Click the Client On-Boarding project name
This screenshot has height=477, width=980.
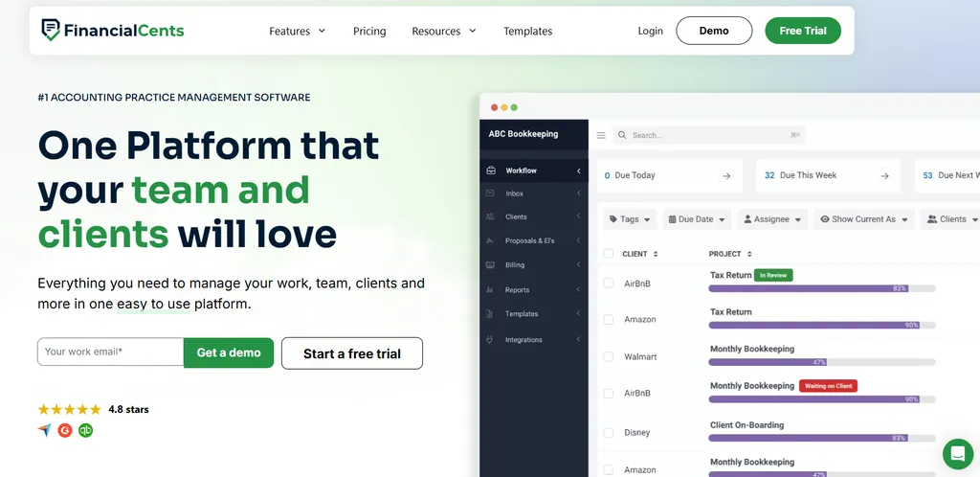[746, 425]
